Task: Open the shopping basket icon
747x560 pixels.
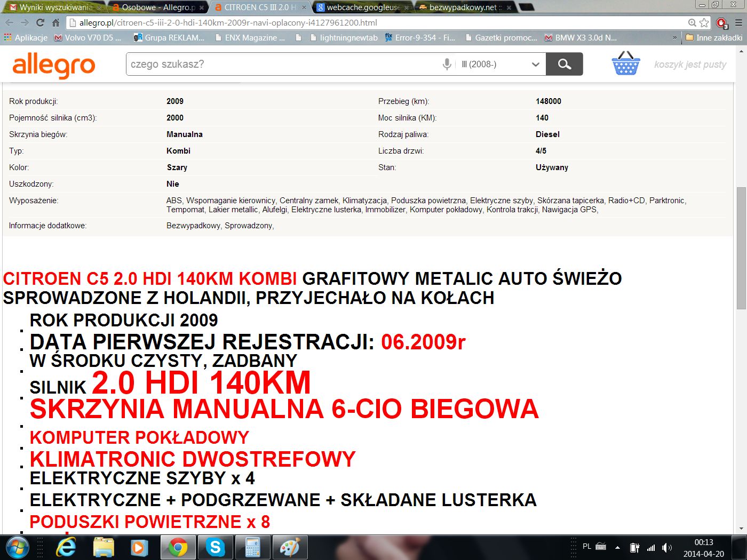Action: (625, 63)
